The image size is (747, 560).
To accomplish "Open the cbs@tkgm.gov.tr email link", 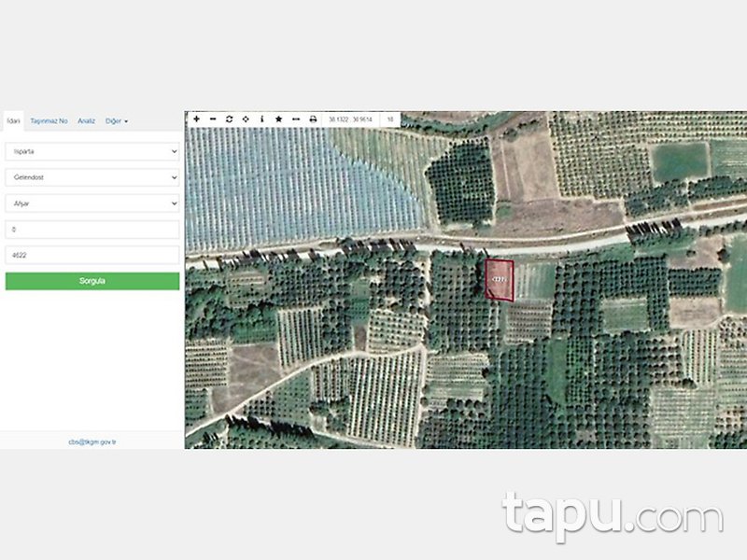I will [x=92, y=441].
